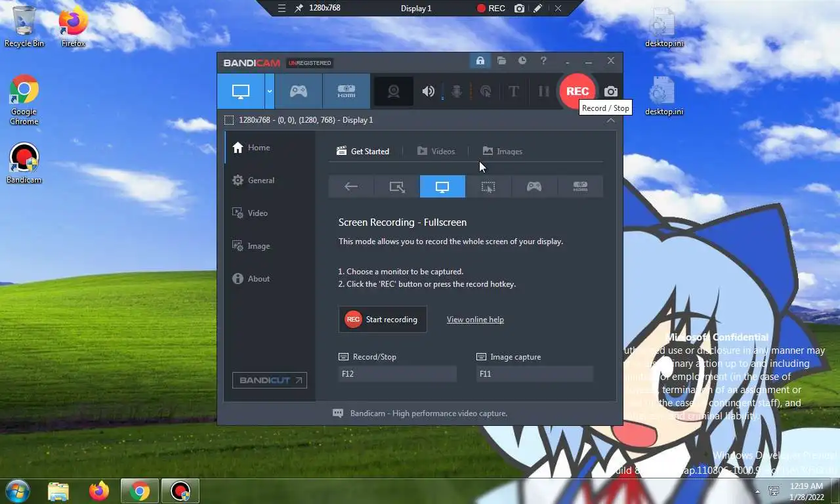Image resolution: width=840 pixels, height=504 pixels.
Task: Open help question mark icon
Action: (543, 61)
